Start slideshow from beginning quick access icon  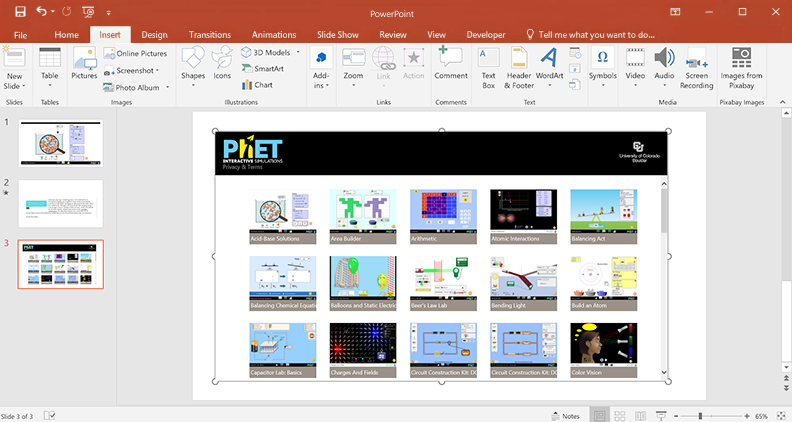[x=88, y=12]
